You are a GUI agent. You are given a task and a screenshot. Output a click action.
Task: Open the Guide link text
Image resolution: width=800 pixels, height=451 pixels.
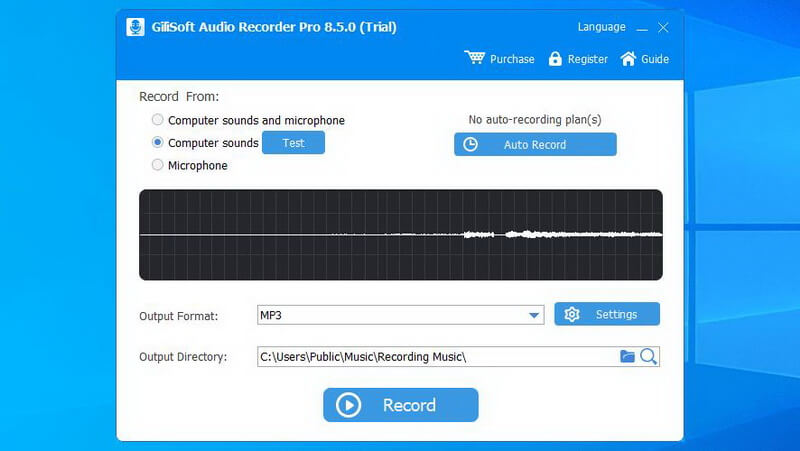[655, 59]
